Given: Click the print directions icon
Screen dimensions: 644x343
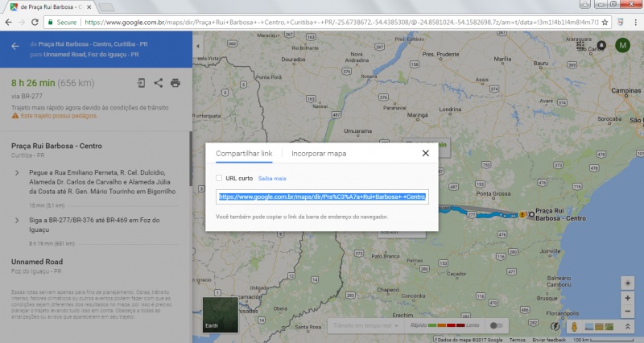Looking at the screenshot, I should click(x=175, y=83).
